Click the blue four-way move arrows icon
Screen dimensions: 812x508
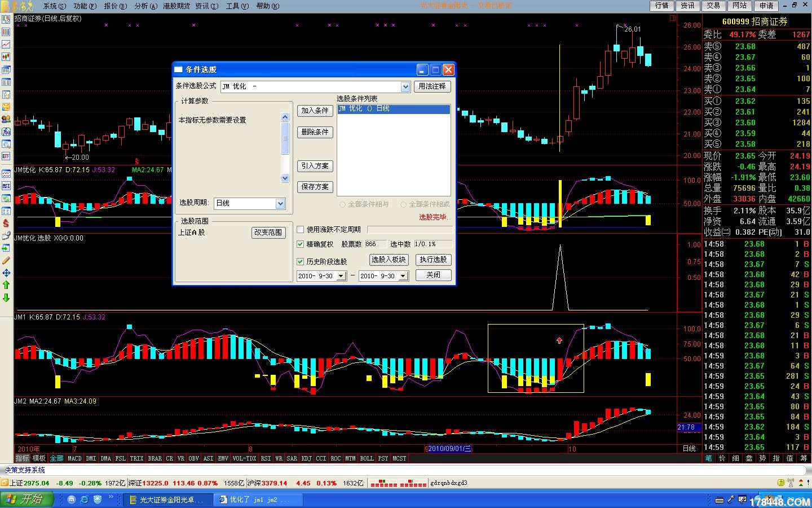coord(6,273)
